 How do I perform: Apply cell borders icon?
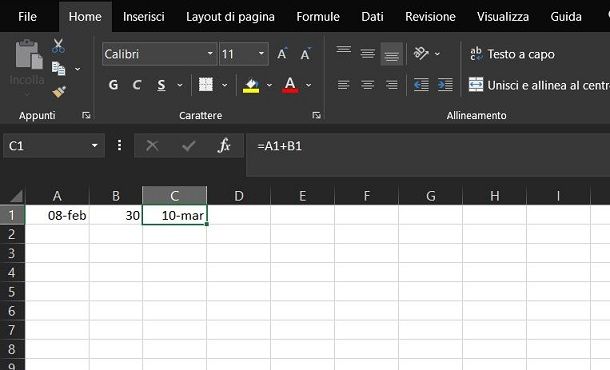point(206,84)
